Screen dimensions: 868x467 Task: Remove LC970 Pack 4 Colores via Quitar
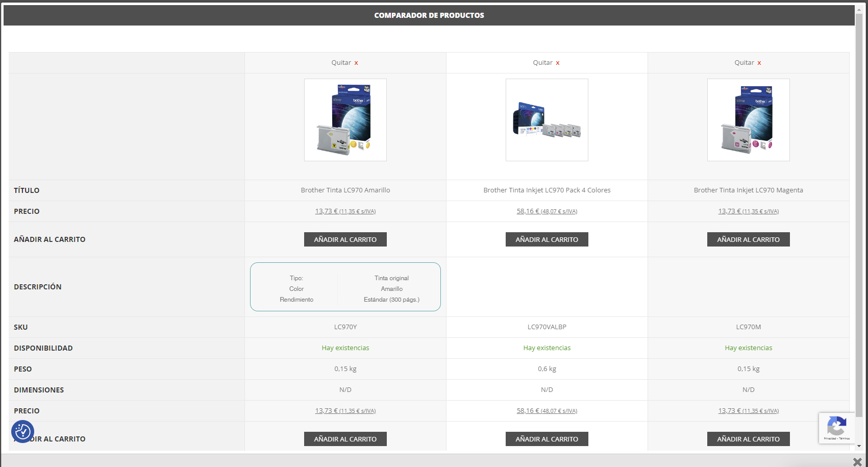click(x=547, y=63)
